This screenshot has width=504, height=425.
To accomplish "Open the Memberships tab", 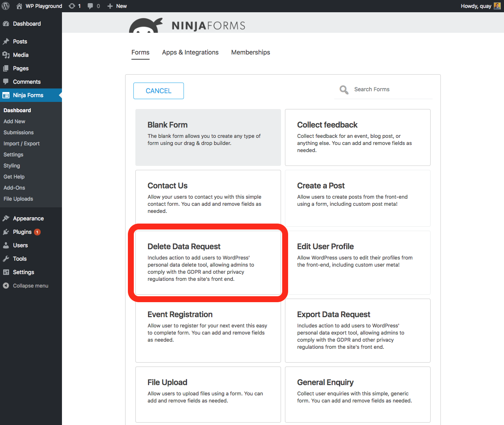I will click(251, 52).
